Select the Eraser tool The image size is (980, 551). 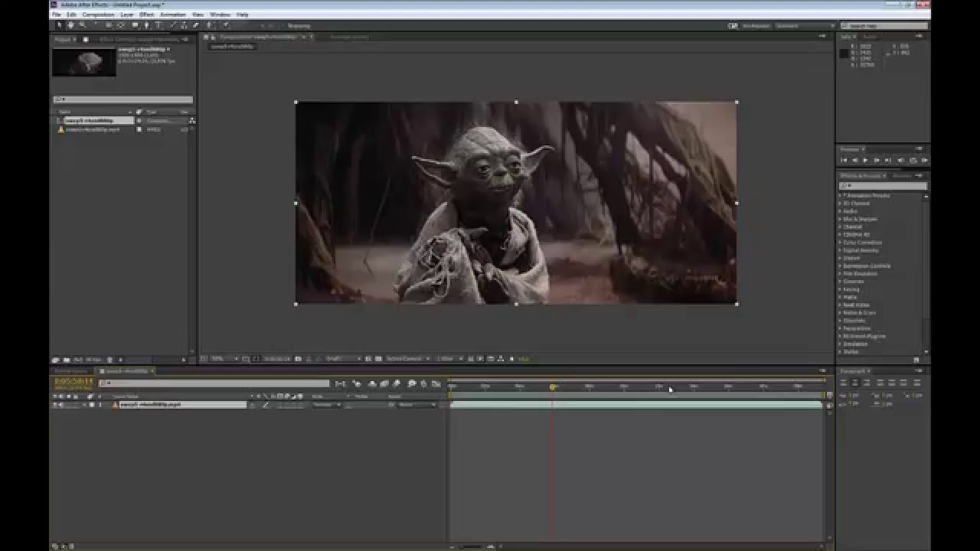[x=195, y=25]
